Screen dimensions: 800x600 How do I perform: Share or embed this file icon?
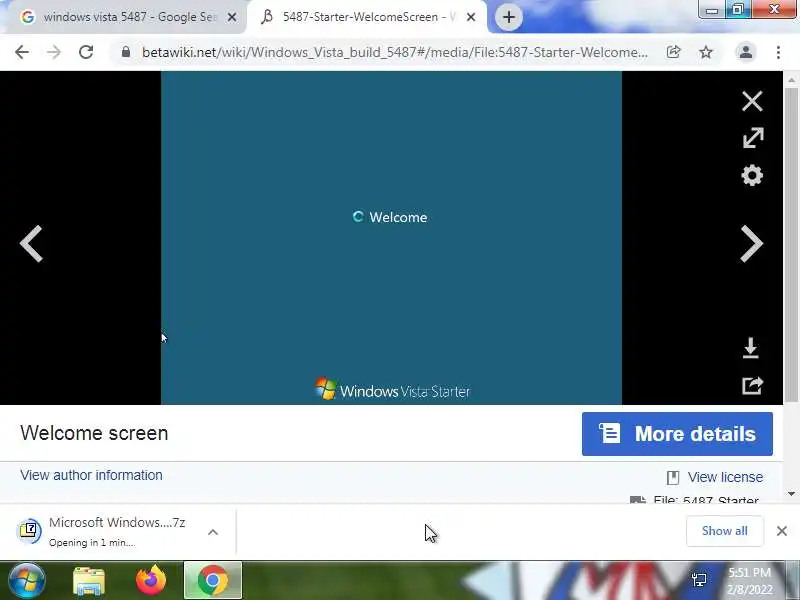pyautogui.click(x=752, y=386)
